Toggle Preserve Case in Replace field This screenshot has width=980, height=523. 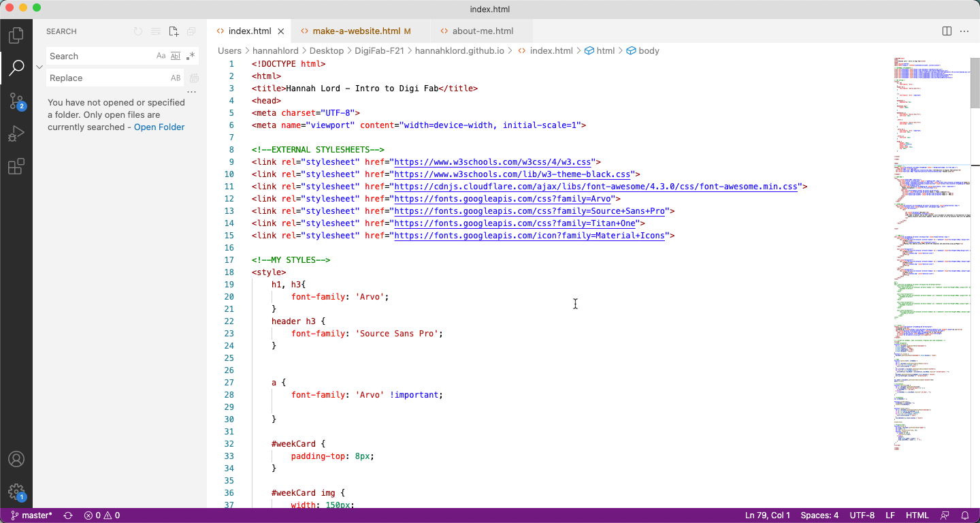[176, 78]
